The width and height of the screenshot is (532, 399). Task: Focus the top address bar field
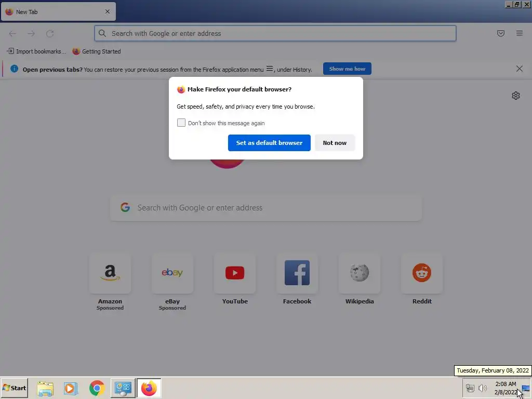(x=275, y=33)
